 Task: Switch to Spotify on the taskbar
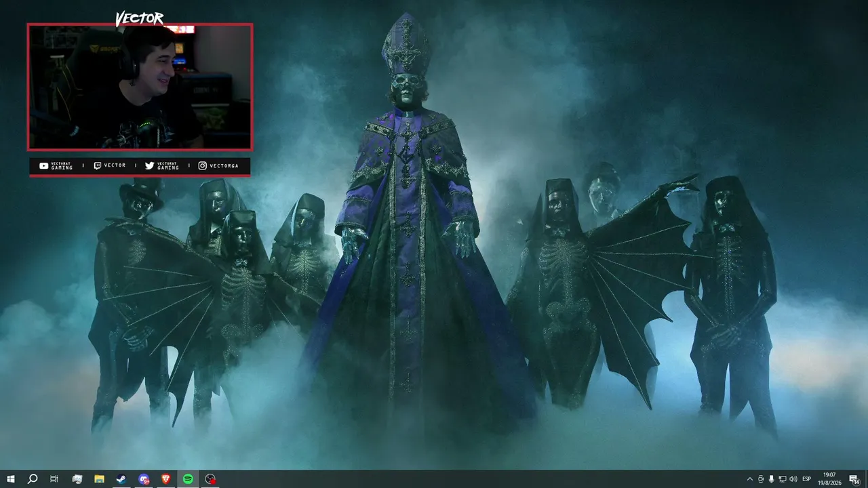(189, 479)
